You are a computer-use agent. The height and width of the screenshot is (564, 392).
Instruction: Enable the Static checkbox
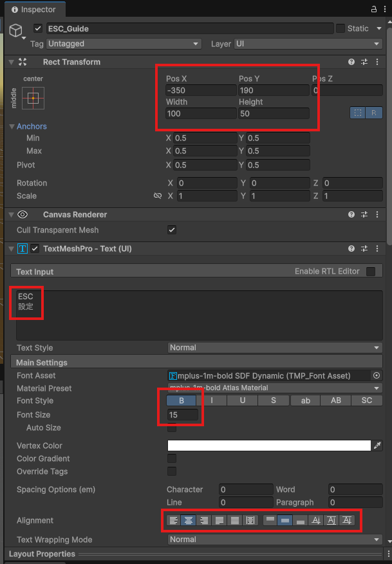click(341, 28)
